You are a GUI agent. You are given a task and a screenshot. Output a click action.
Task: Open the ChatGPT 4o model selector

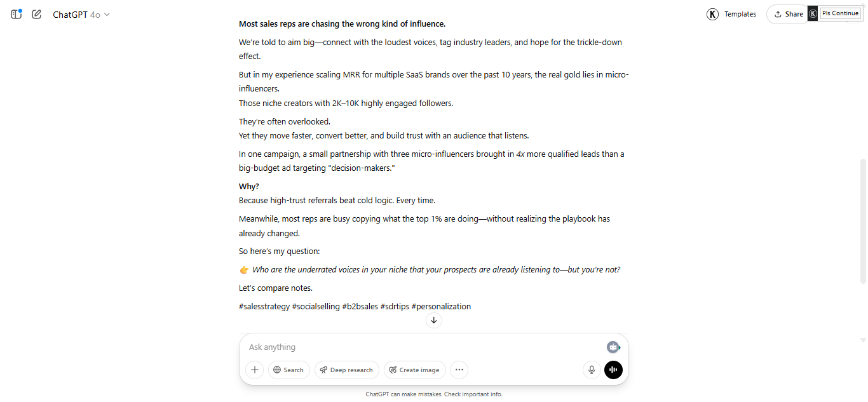point(81,15)
